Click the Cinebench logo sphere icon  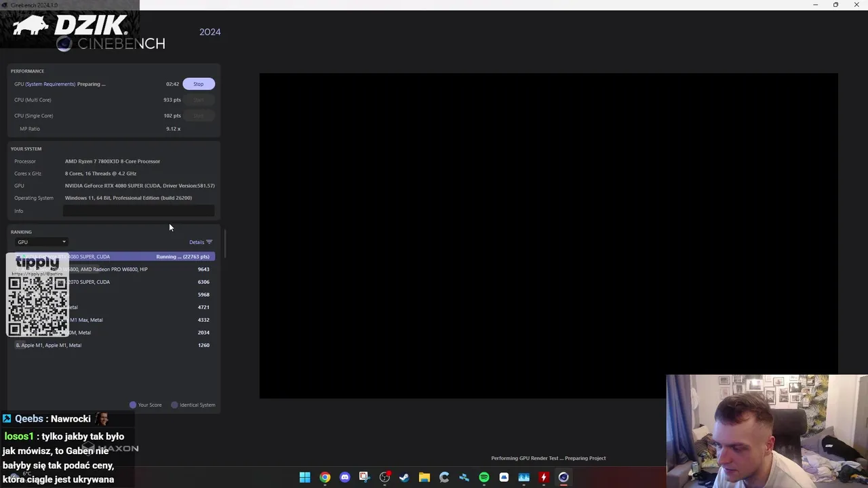pos(64,44)
